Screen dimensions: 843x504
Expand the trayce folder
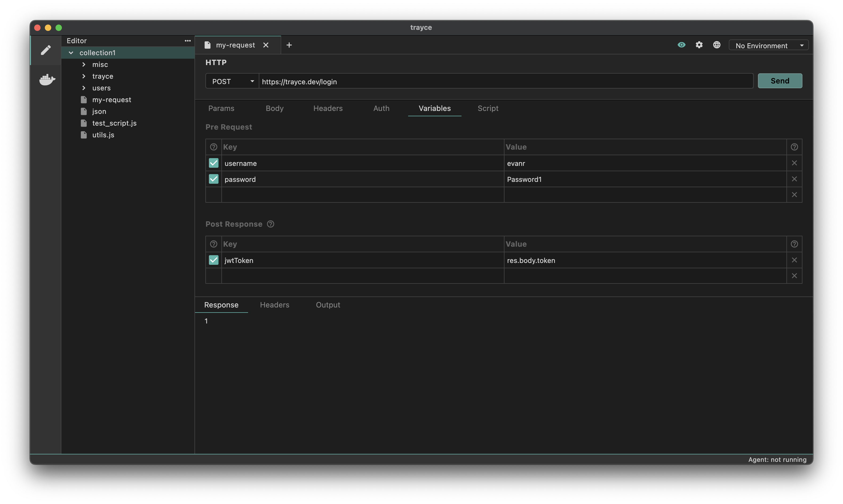[x=83, y=76]
